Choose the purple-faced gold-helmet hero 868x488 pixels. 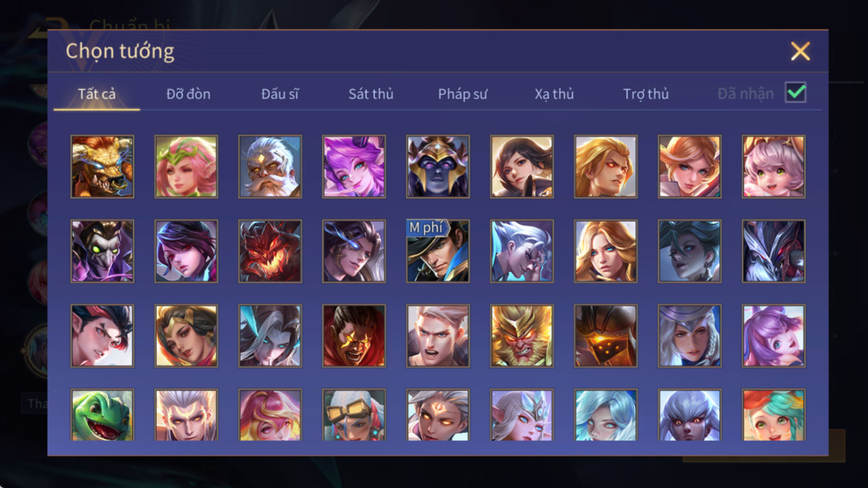[x=438, y=166]
